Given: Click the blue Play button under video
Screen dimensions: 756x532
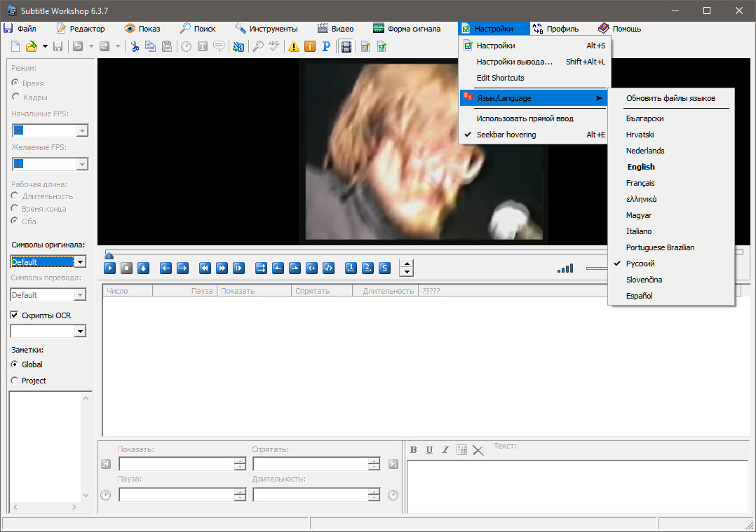Looking at the screenshot, I should click(x=110, y=268).
